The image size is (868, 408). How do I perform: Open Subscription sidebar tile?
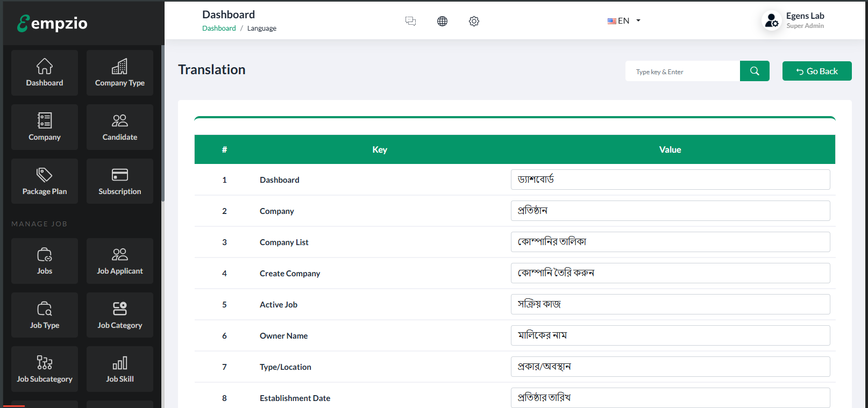(x=120, y=182)
